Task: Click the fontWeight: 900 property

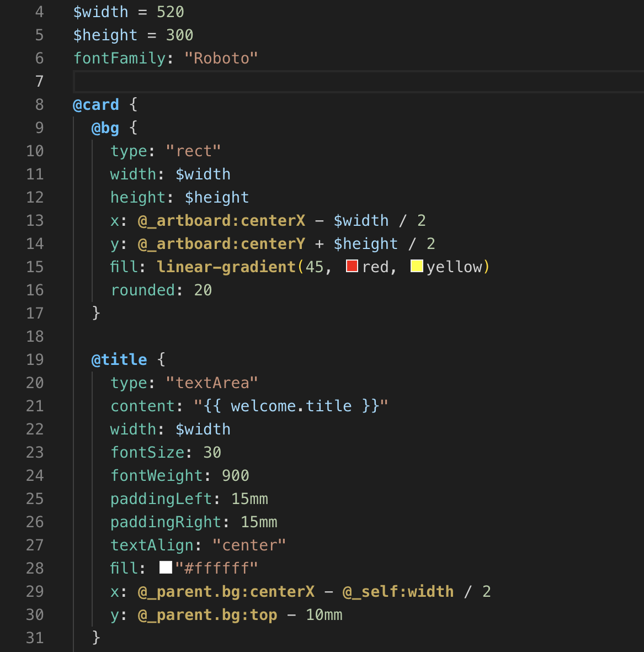Action: pos(179,476)
